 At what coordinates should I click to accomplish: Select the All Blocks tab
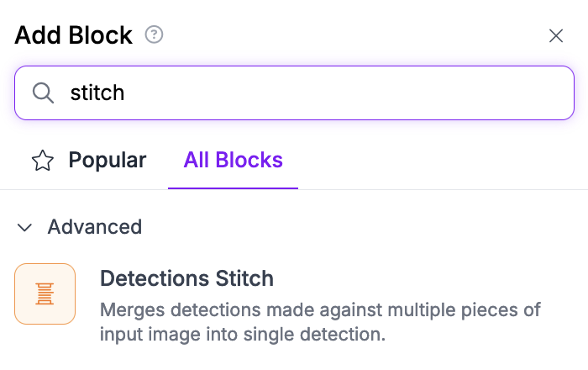[x=233, y=161]
